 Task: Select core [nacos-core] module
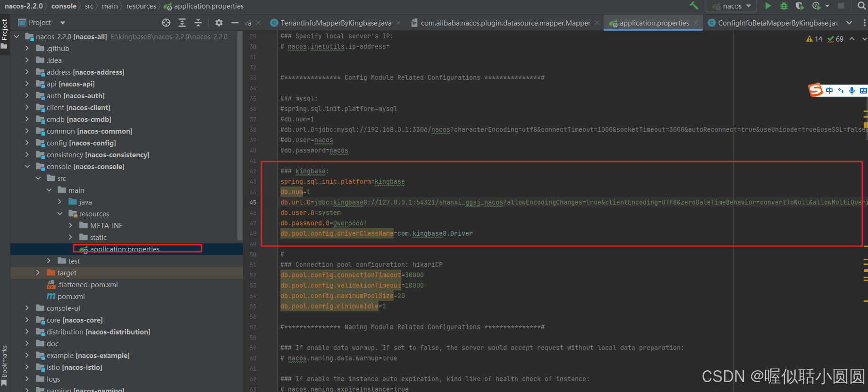coord(74,320)
